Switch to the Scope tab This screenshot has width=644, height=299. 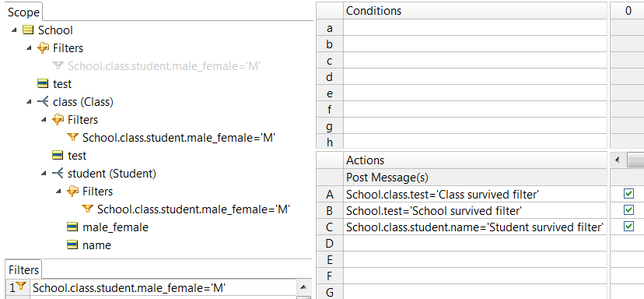[x=23, y=12]
